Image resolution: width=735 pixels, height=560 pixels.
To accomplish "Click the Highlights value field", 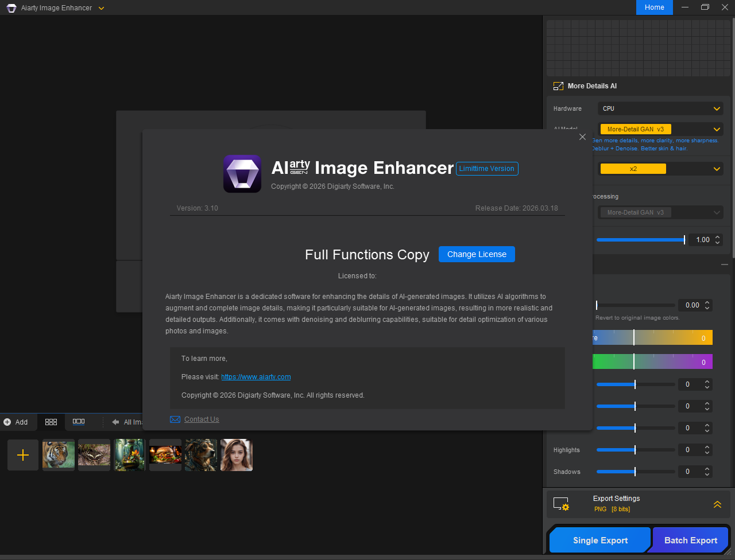I will [690, 450].
